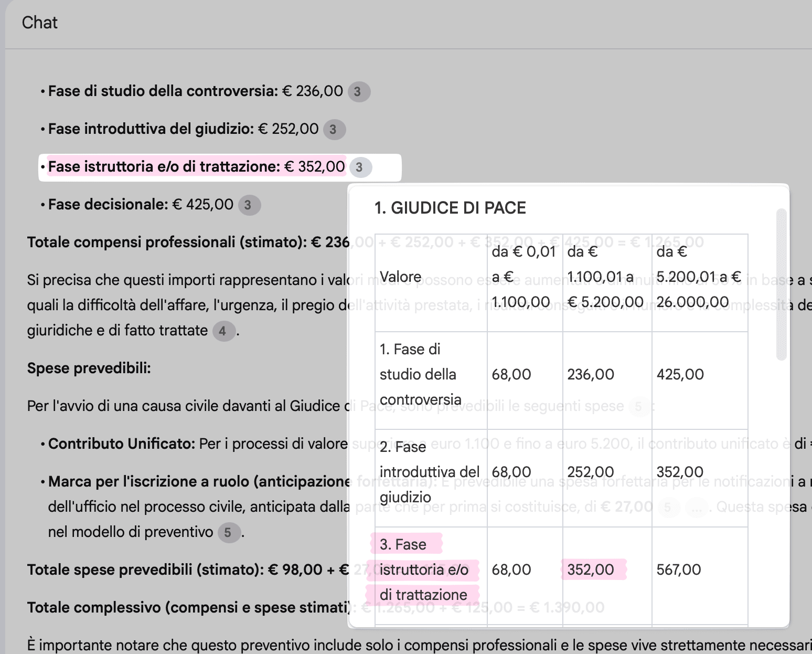
Task: Open citation 5 after 'nel modello di preventivo'
Action: pos(229,533)
